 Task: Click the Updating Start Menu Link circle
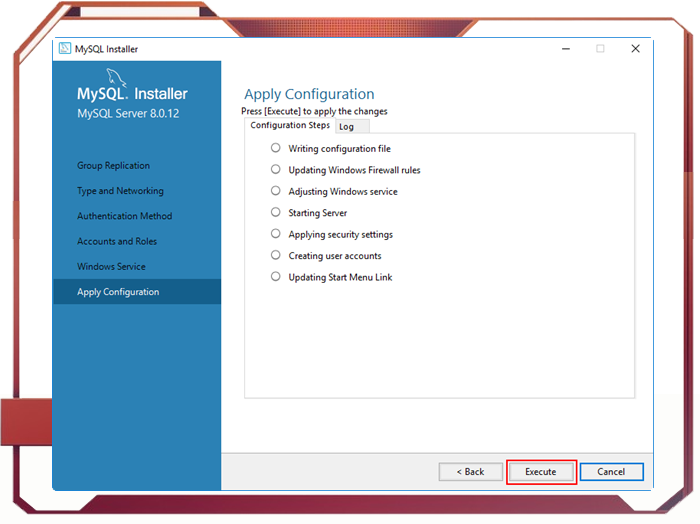(x=276, y=277)
